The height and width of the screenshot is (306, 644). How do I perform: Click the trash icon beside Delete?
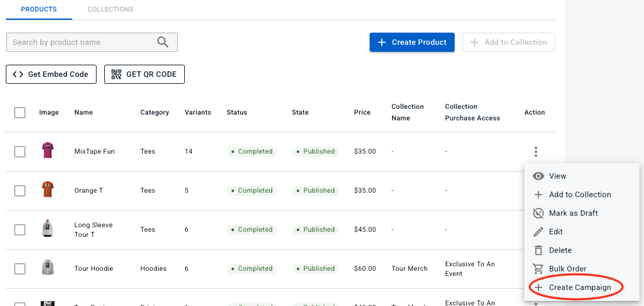click(538, 250)
